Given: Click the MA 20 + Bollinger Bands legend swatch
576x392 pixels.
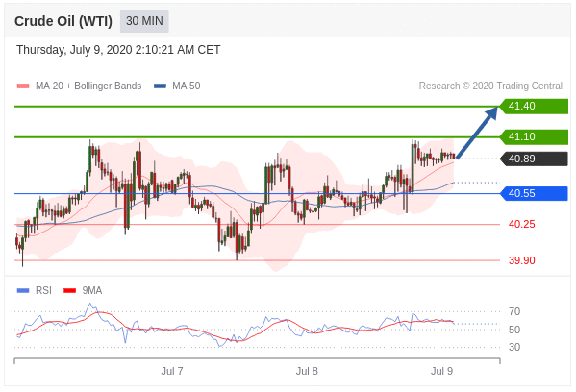Looking at the screenshot, I should (23, 86).
